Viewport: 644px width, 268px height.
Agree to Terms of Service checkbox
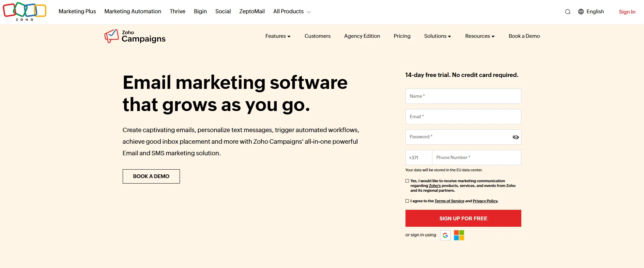pos(407,201)
